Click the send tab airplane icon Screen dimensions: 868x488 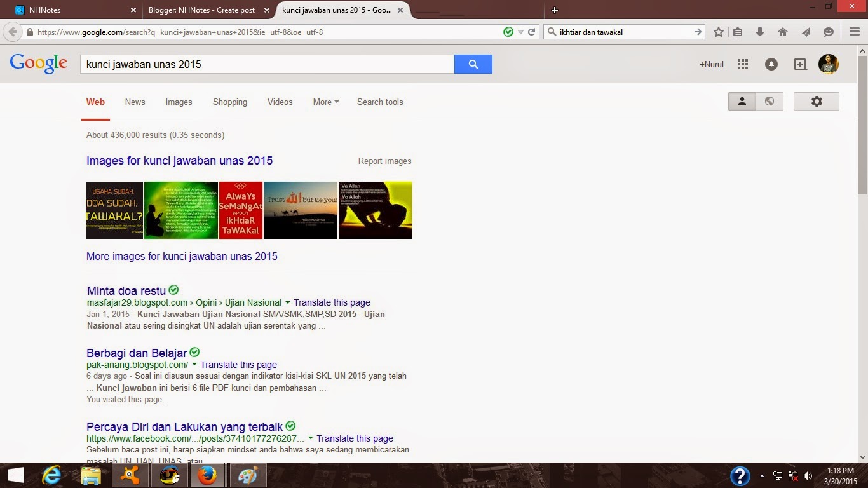point(806,32)
